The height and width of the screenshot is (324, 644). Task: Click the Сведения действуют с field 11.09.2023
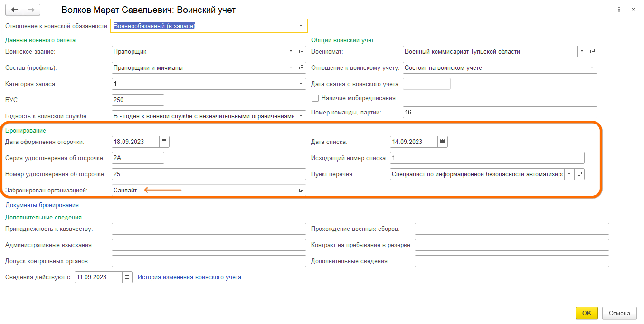(99, 277)
